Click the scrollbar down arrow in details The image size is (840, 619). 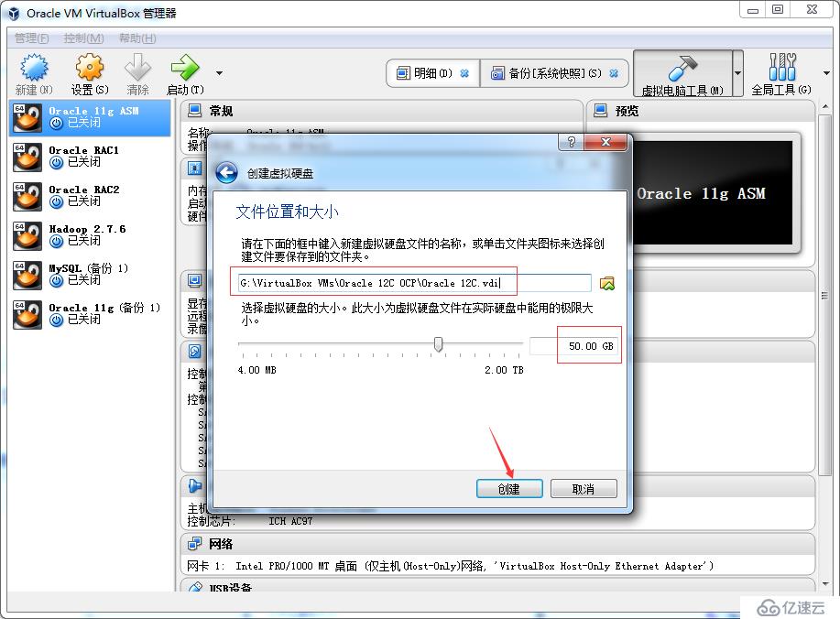point(825,583)
